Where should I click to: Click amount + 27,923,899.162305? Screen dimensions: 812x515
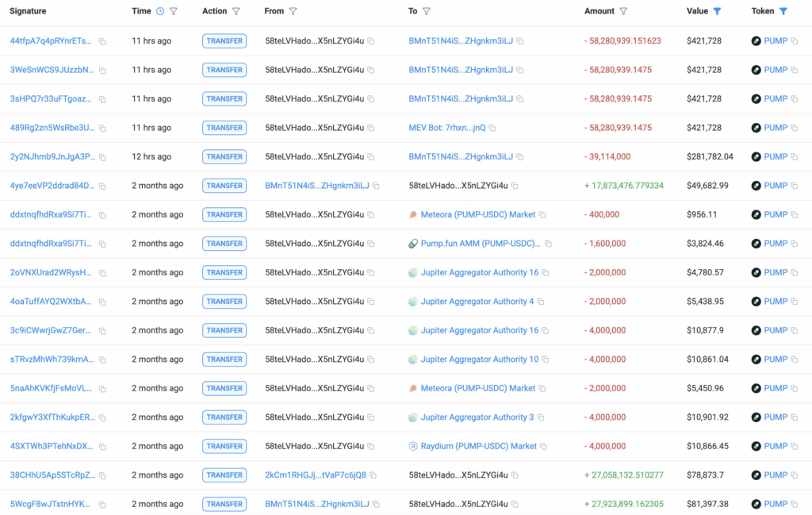(x=624, y=504)
